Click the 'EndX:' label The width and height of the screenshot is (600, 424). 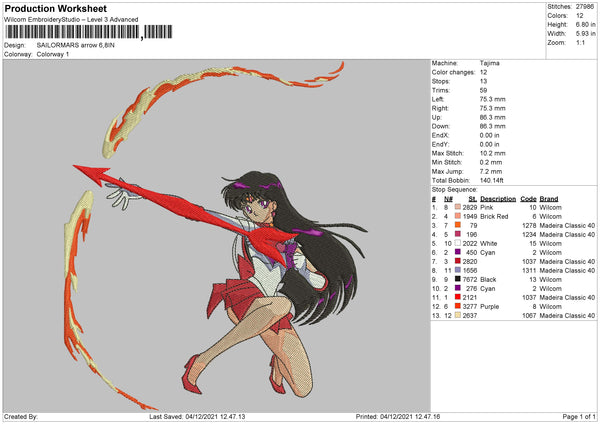click(x=440, y=135)
